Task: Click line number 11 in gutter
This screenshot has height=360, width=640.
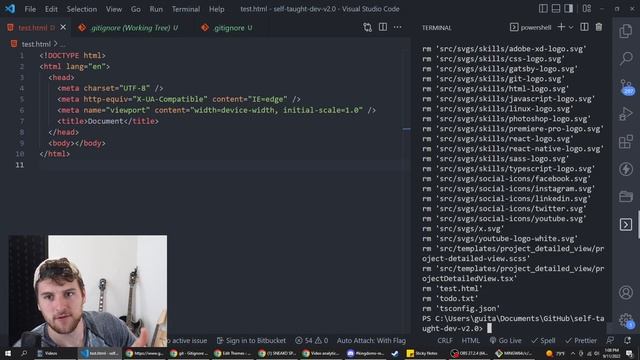Action: pos(20,165)
